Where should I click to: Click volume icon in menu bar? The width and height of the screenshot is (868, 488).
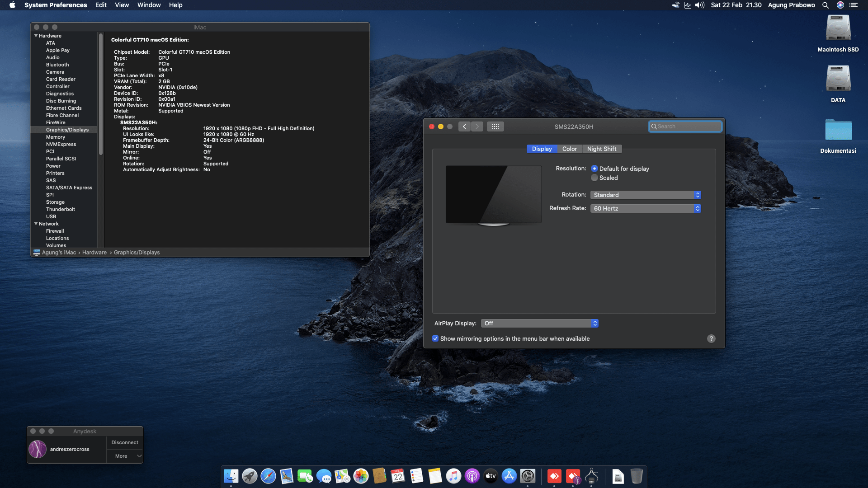pyautogui.click(x=700, y=5)
